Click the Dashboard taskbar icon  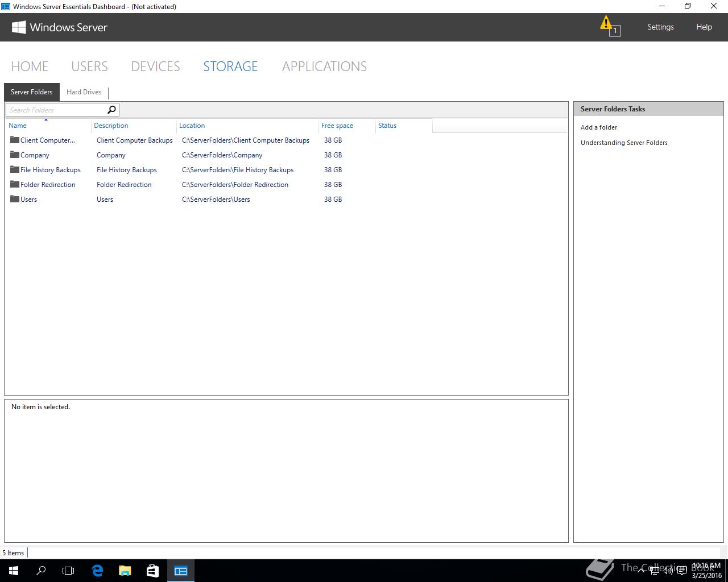(x=181, y=571)
